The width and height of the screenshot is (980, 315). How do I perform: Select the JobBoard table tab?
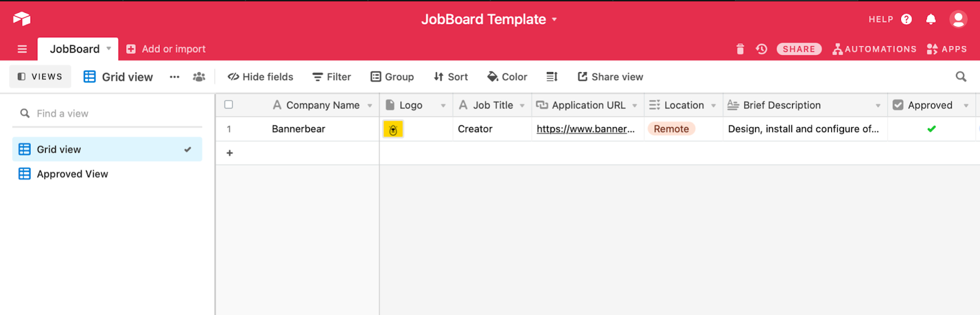[x=75, y=49]
